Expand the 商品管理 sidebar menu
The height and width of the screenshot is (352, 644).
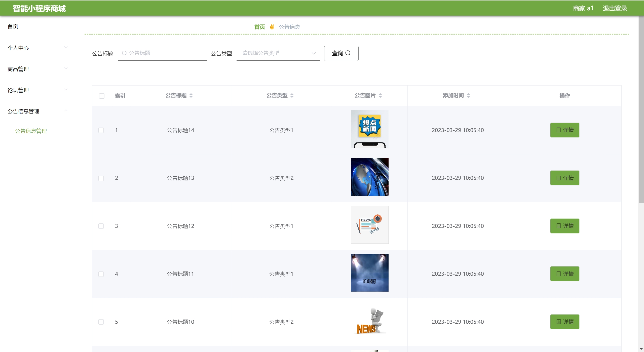(37, 69)
